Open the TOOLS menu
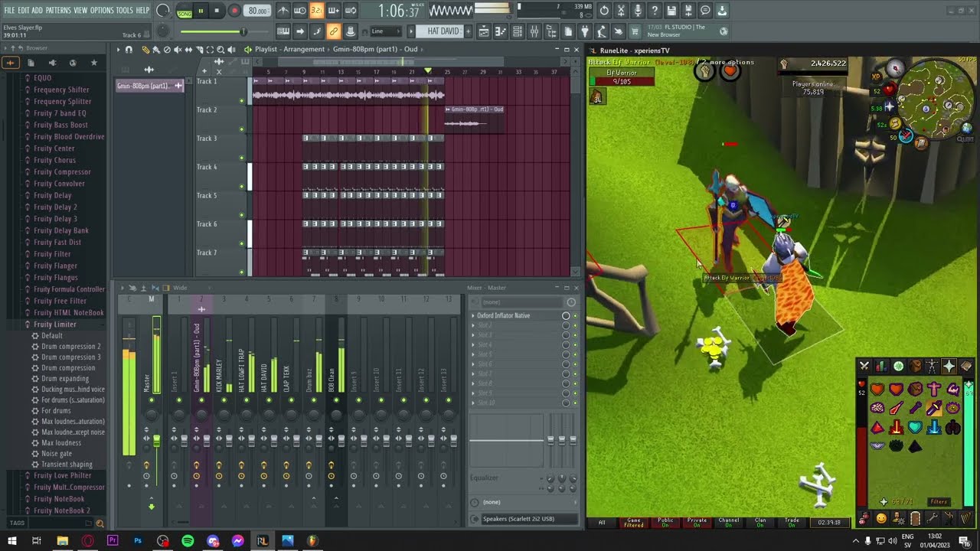Viewport: 980px width, 551px height. pos(125,11)
